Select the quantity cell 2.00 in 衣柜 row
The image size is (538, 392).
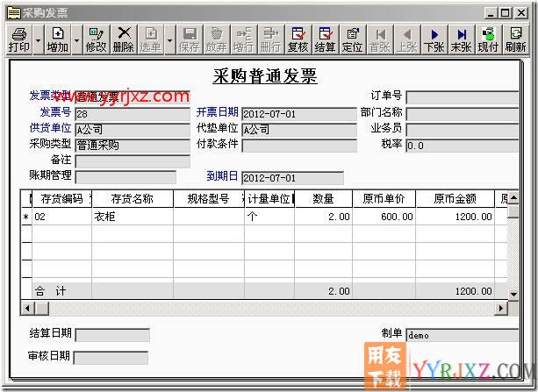point(323,217)
